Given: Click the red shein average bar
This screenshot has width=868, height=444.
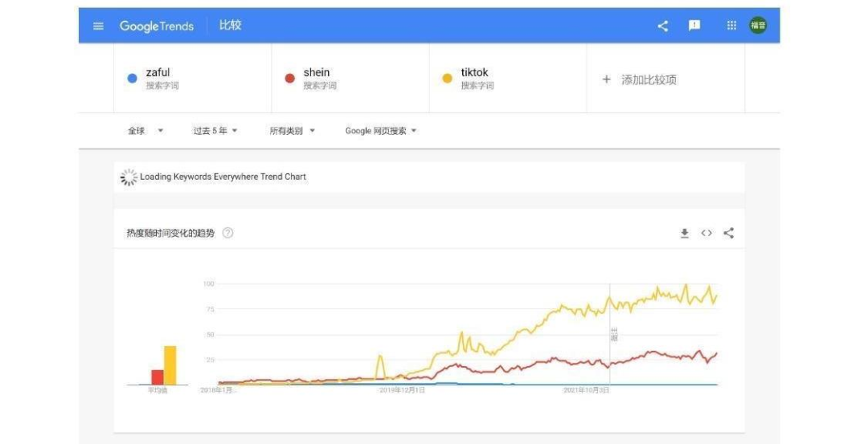Looking at the screenshot, I should [x=158, y=377].
